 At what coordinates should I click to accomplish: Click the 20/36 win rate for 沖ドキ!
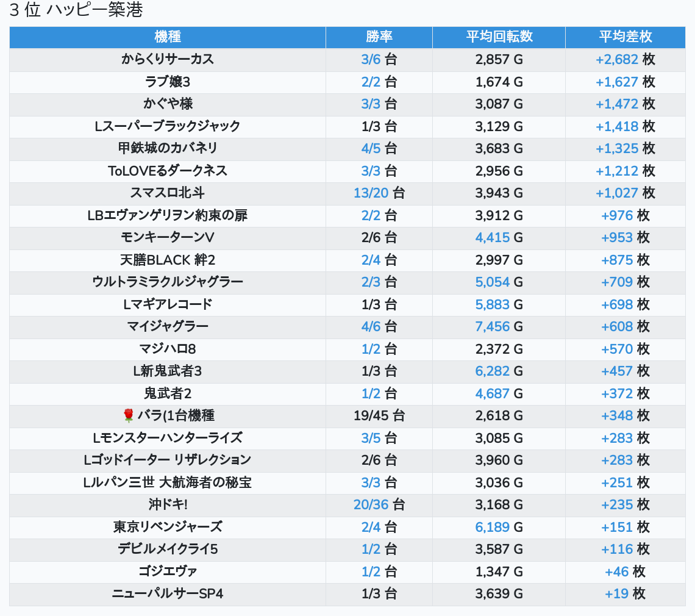pos(371,505)
